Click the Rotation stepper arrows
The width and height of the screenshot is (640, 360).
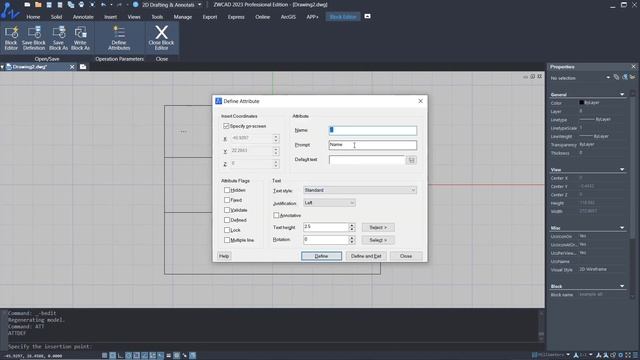pos(352,240)
